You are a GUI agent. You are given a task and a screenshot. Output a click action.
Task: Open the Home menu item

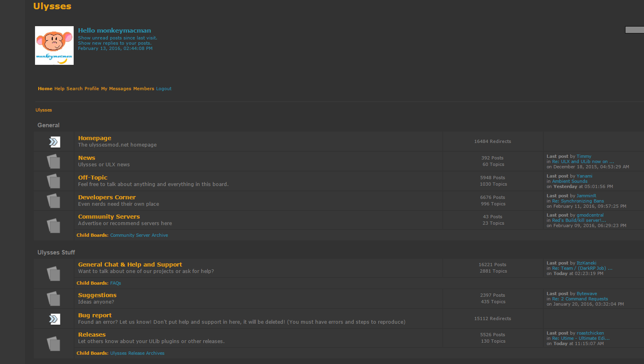coord(45,89)
